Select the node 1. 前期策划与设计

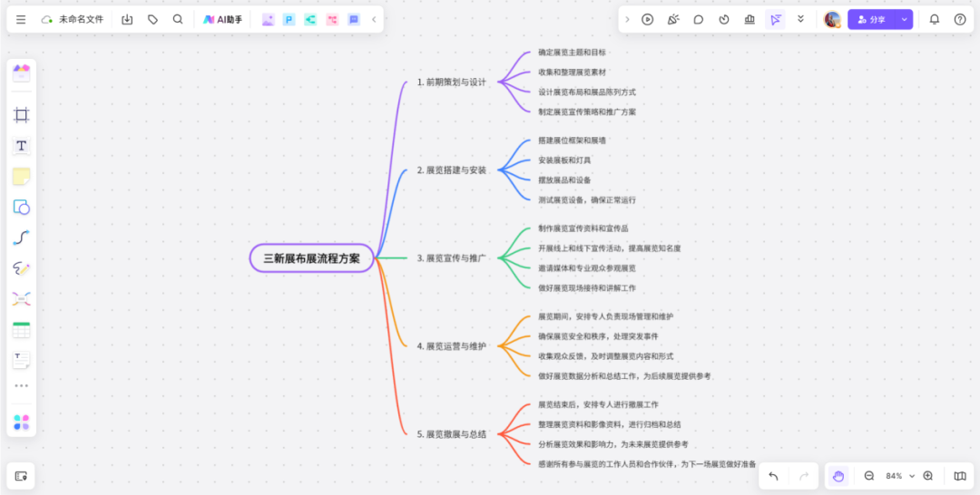click(451, 82)
